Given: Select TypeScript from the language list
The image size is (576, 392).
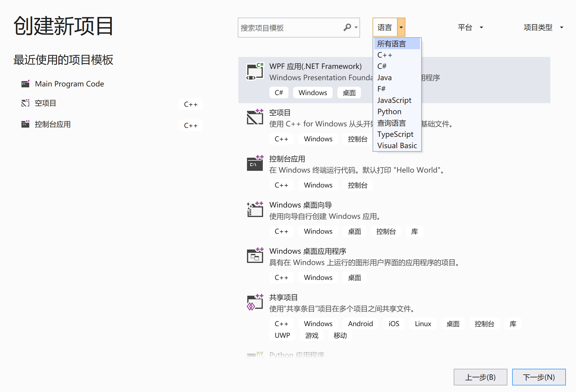Looking at the screenshot, I should (395, 134).
